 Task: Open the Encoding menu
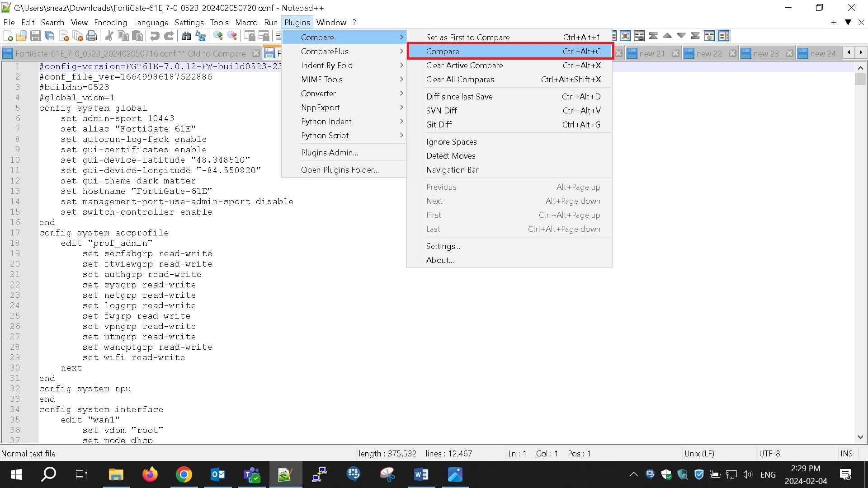(110, 23)
